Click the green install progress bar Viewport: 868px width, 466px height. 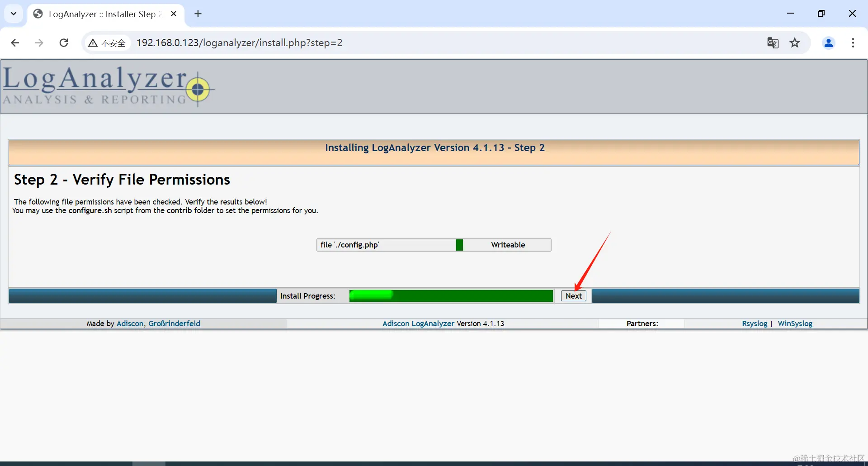(x=451, y=296)
